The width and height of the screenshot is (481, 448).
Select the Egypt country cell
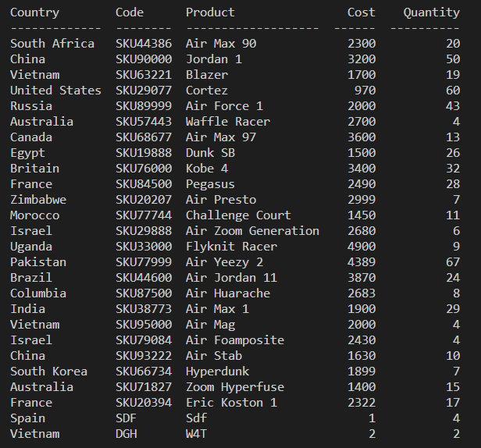27,153
